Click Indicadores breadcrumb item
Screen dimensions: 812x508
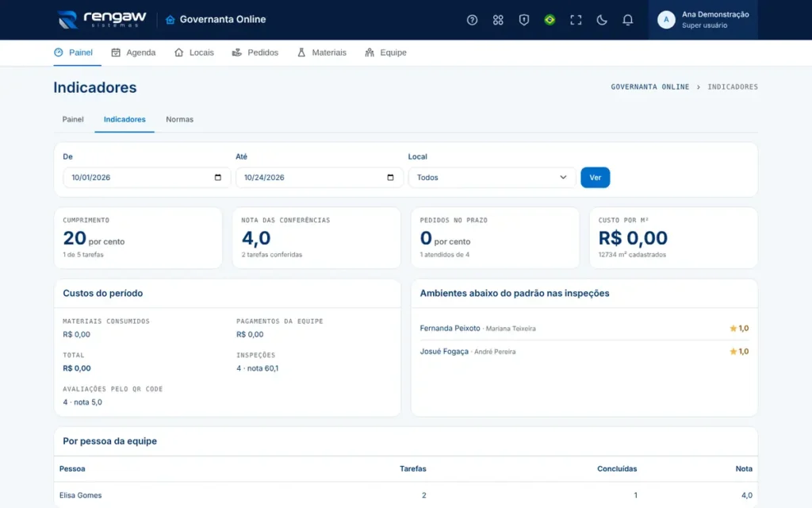(733, 87)
